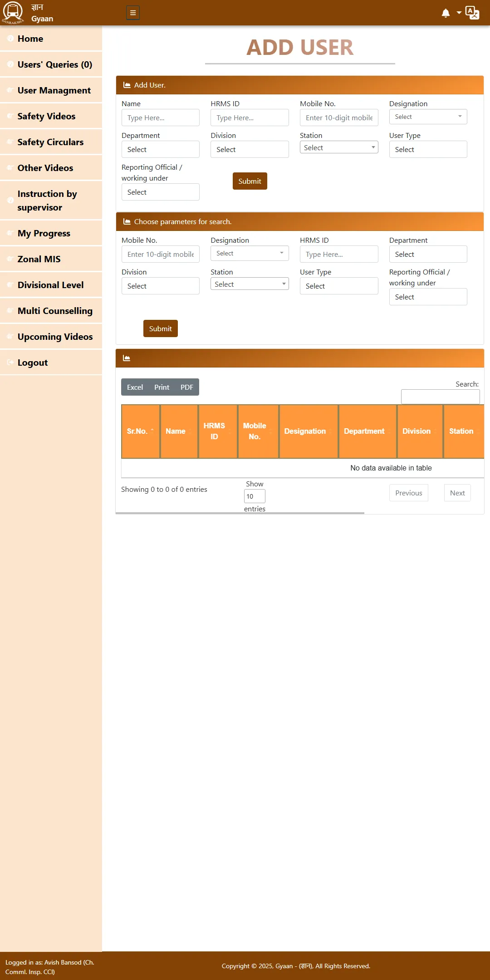This screenshot has width=490, height=980.
Task: Focus HRMS ID field in search parameters
Action: [339, 254]
